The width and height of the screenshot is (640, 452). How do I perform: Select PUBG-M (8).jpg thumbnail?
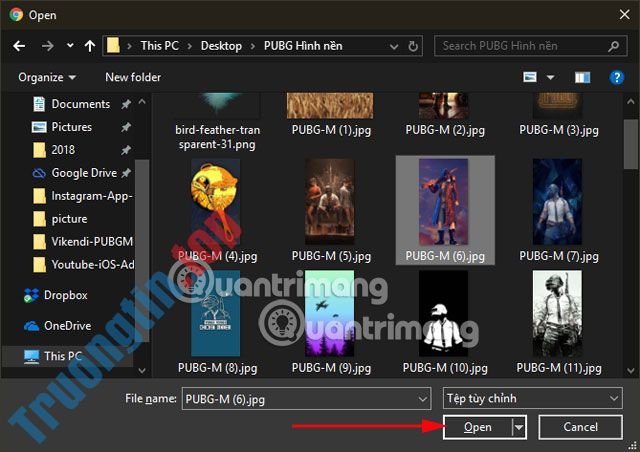[x=216, y=314]
